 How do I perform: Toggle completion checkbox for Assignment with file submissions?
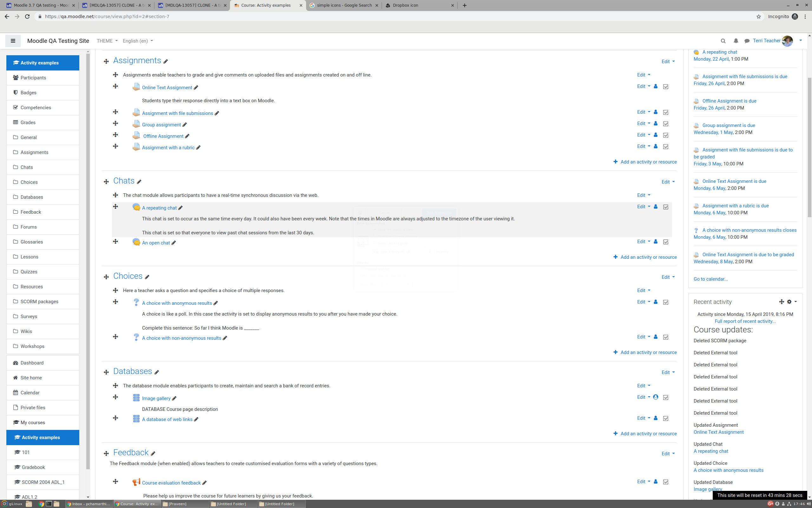coord(666,112)
